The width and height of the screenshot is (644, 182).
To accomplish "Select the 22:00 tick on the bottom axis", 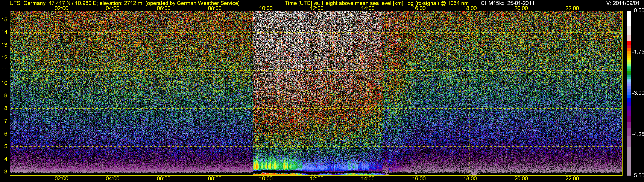I will tap(572, 179).
